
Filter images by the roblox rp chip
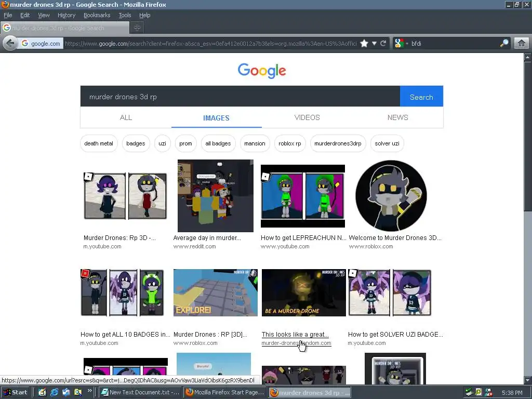[290, 143]
